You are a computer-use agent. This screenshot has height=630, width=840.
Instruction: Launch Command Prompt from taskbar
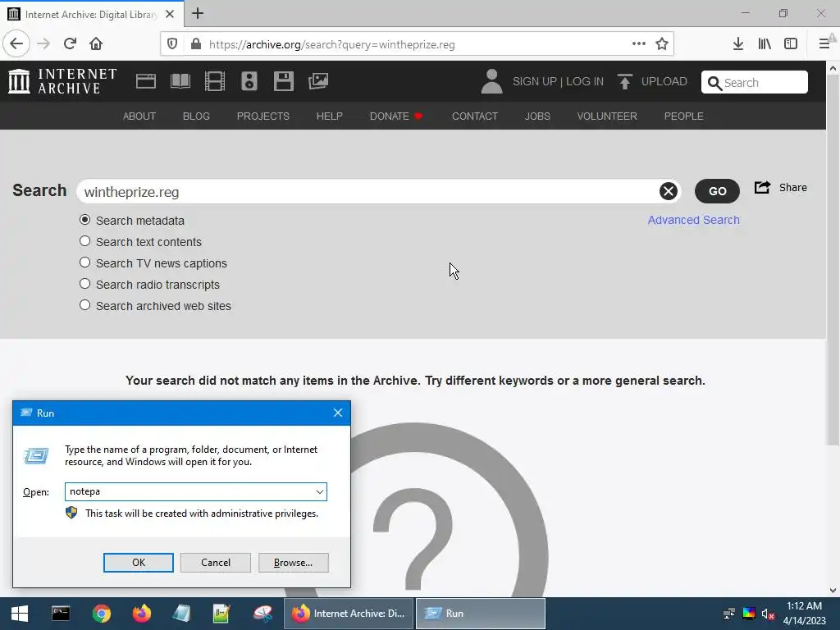pos(61,614)
